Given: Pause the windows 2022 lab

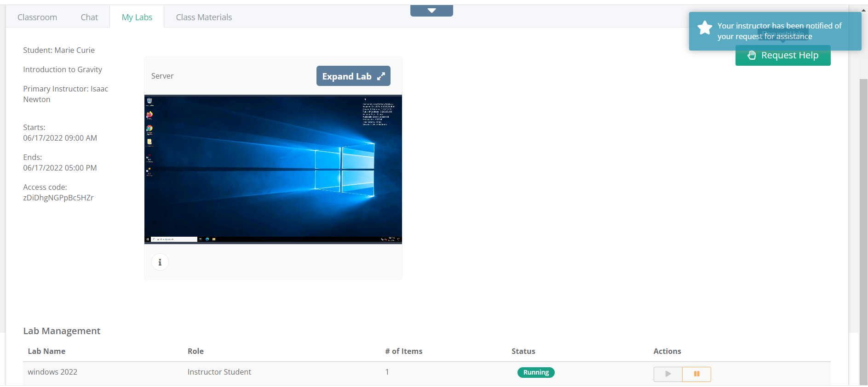Looking at the screenshot, I should pyautogui.click(x=696, y=374).
